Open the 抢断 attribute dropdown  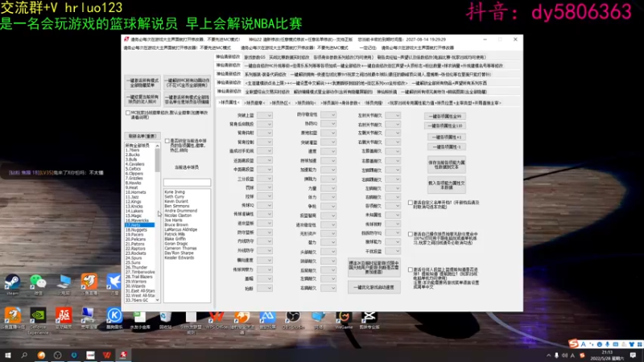tap(265, 288)
